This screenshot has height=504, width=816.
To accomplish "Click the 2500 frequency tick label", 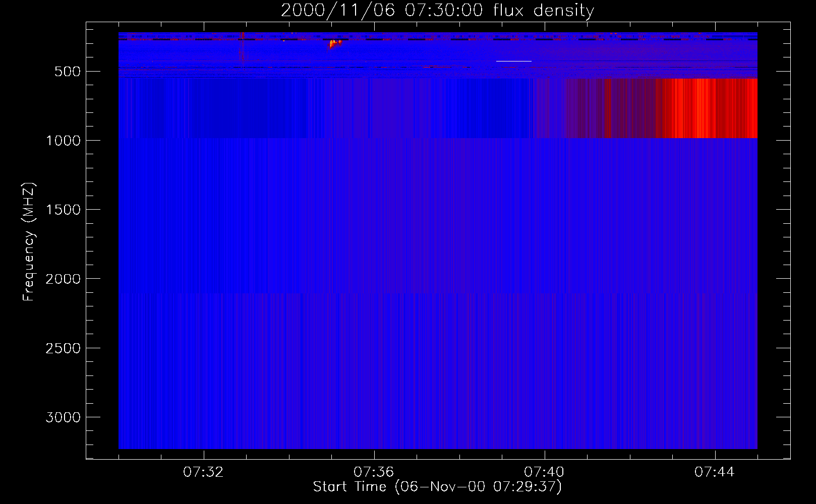I will point(63,348).
